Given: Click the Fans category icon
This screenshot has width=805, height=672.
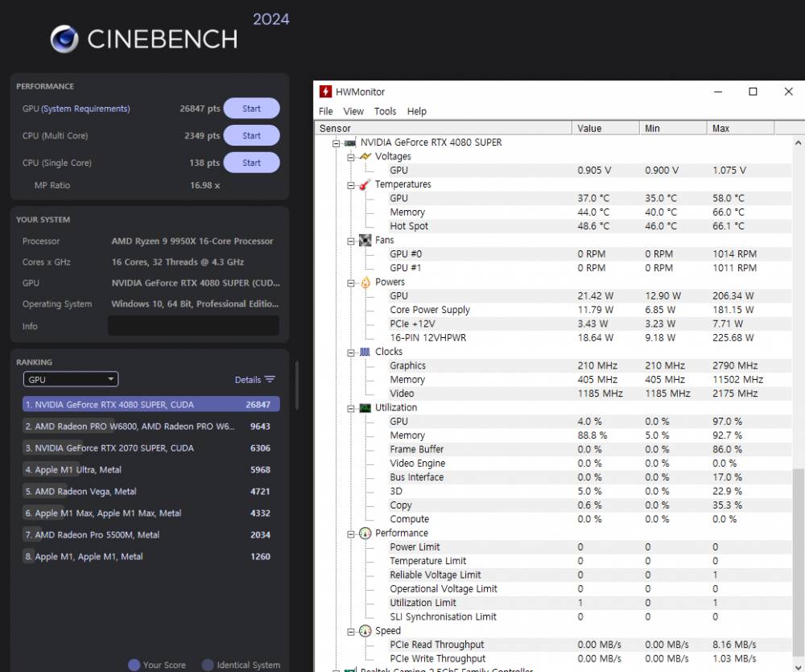Looking at the screenshot, I should (365, 241).
